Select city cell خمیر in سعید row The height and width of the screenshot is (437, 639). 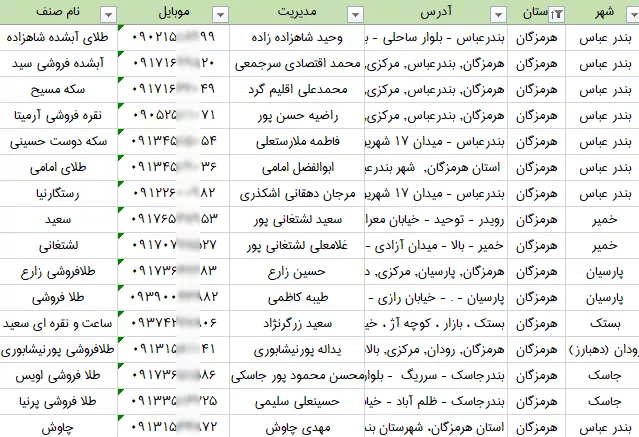(603, 220)
